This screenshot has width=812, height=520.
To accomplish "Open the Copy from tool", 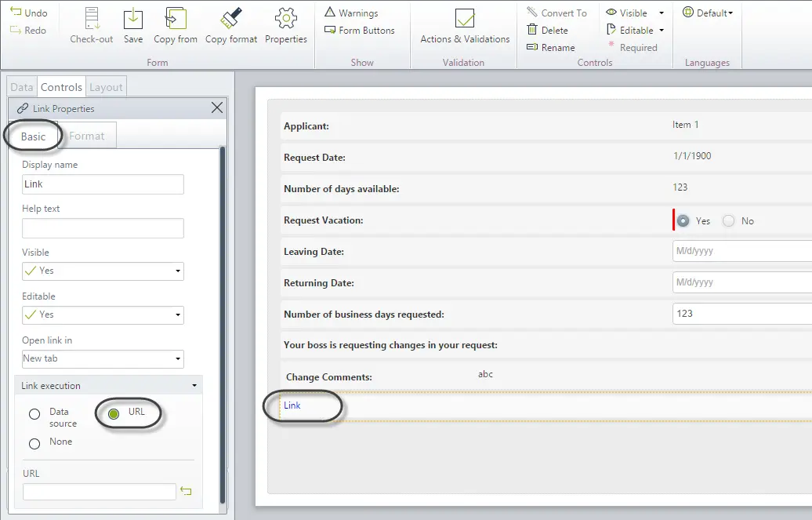I will tap(176, 19).
